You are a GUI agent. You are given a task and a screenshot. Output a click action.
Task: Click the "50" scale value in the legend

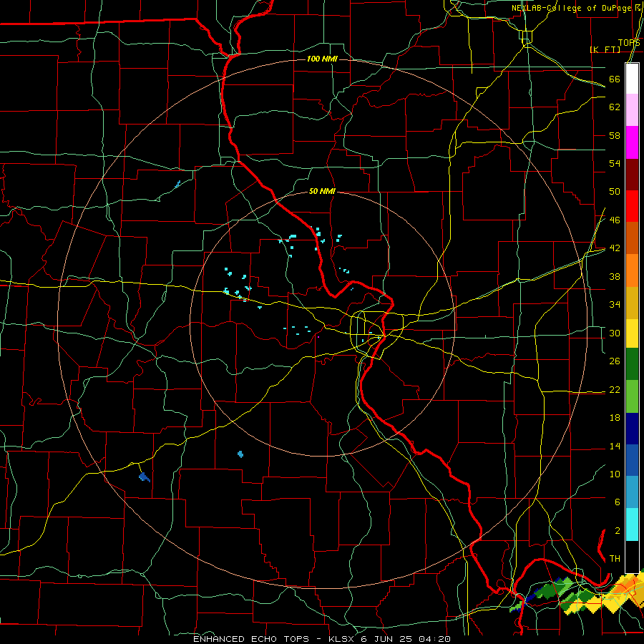pyautogui.click(x=615, y=192)
